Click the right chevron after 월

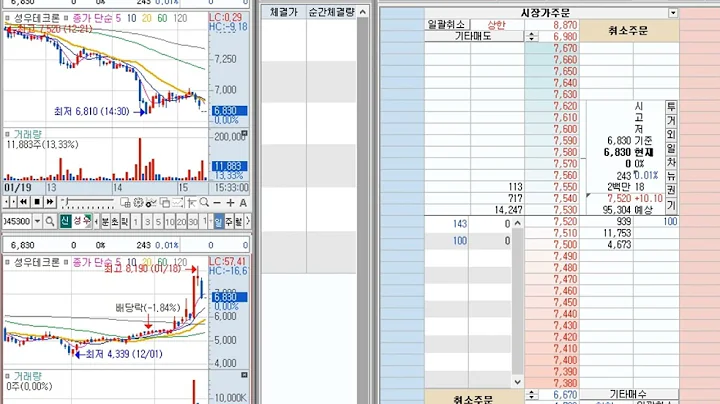click(248, 222)
